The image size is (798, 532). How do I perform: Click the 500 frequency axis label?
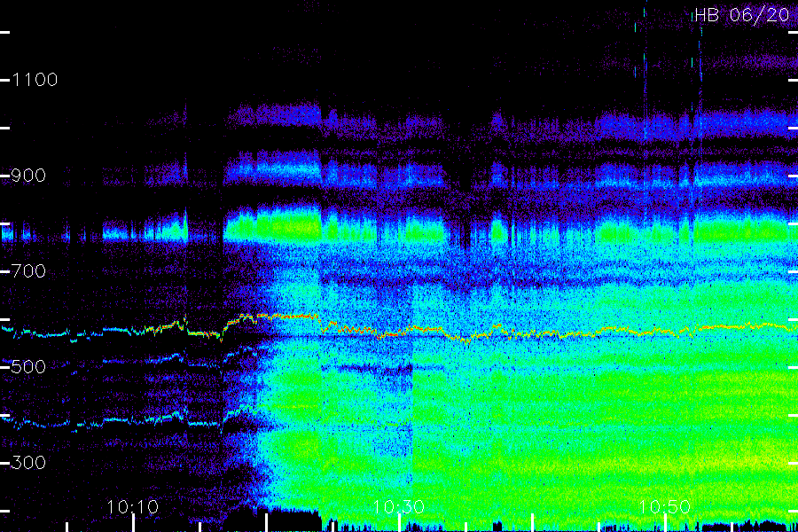click(28, 366)
